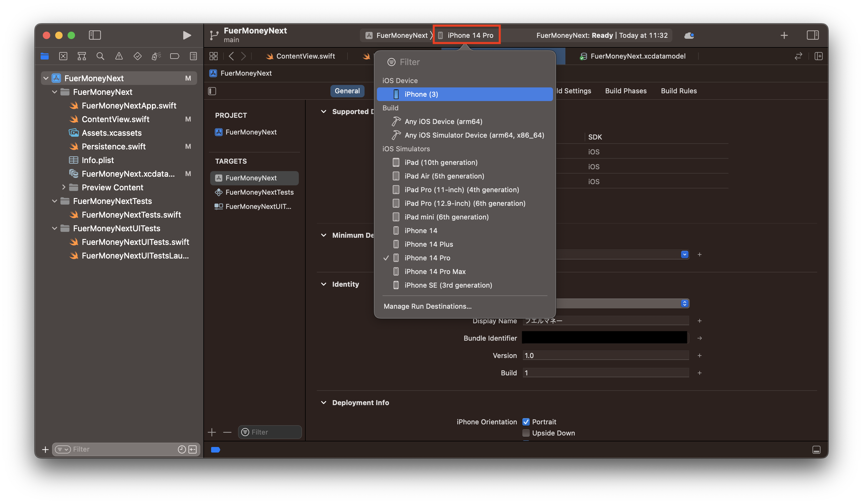The width and height of the screenshot is (863, 504).
Task: Increment the Build number with plus button
Action: tap(700, 373)
